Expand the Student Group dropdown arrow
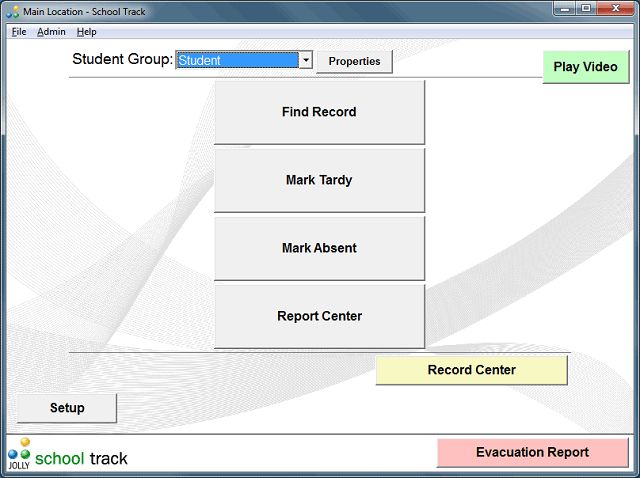This screenshot has width=640, height=478. tap(306, 60)
